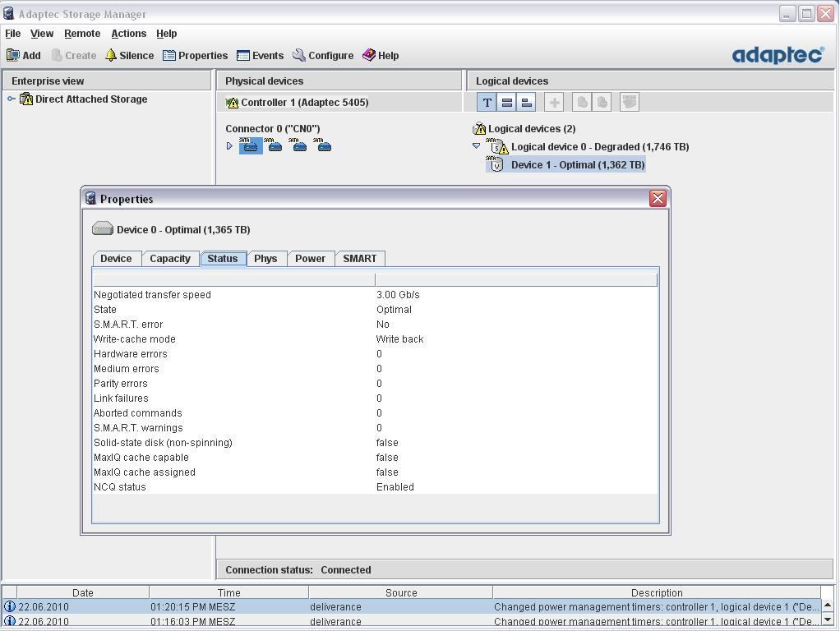Select the first highlighted SATA drive icon

250,145
